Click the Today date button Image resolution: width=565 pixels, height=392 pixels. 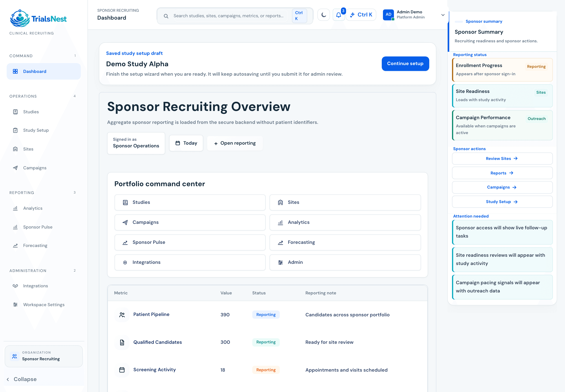(x=186, y=143)
